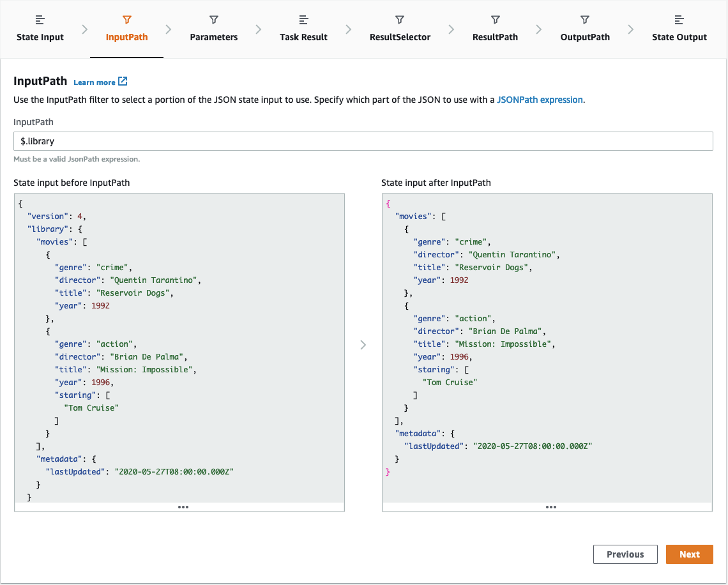Click the chevron arrow between JSON panels
Viewport: 728px width, 585px height.
pyautogui.click(x=363, y=345)
